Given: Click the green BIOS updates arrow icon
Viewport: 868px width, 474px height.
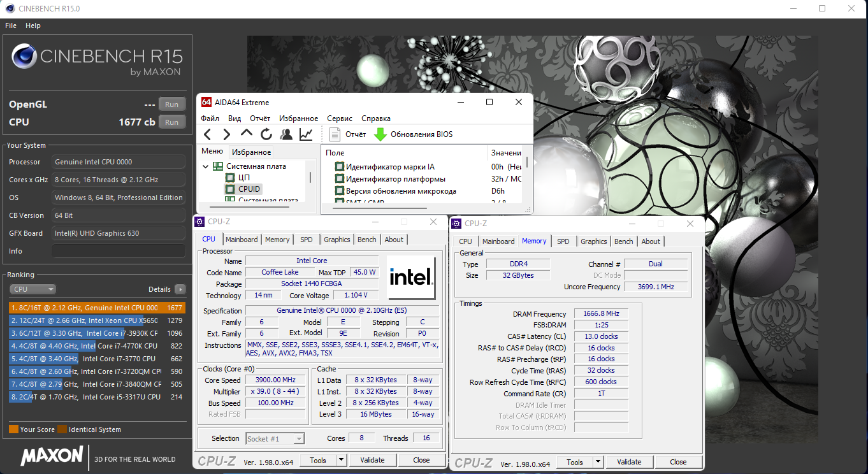Looking at the screenshot, I should click(380, 134).
